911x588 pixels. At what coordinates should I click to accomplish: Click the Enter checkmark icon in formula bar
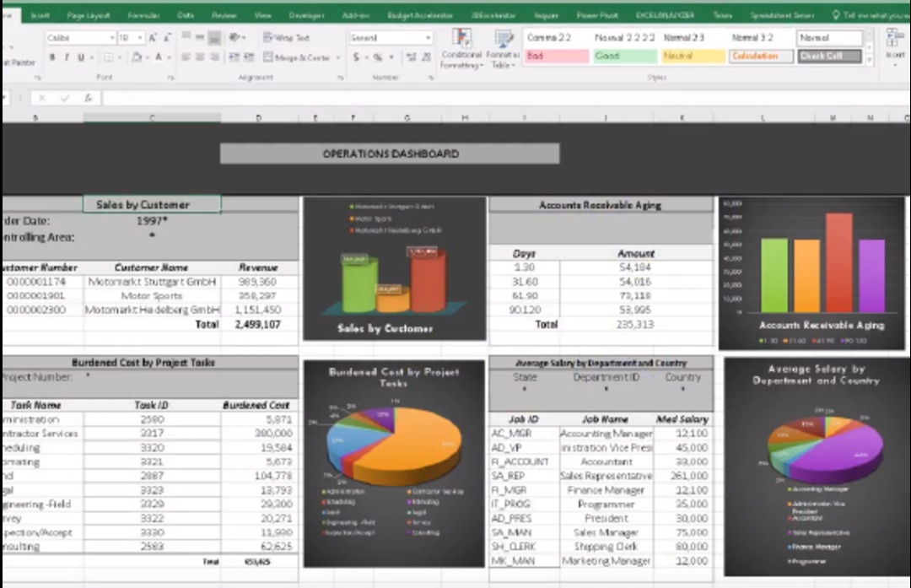(x=64, y=98)
